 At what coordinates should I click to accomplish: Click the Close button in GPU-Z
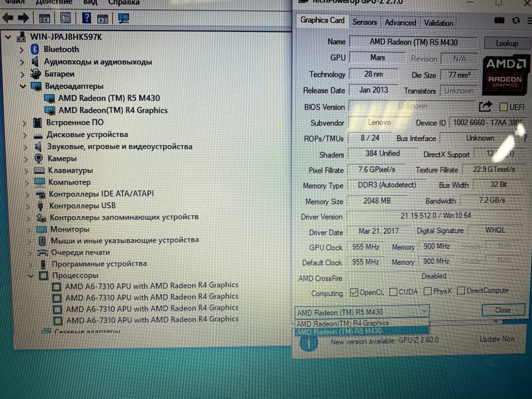coord(503,310)
